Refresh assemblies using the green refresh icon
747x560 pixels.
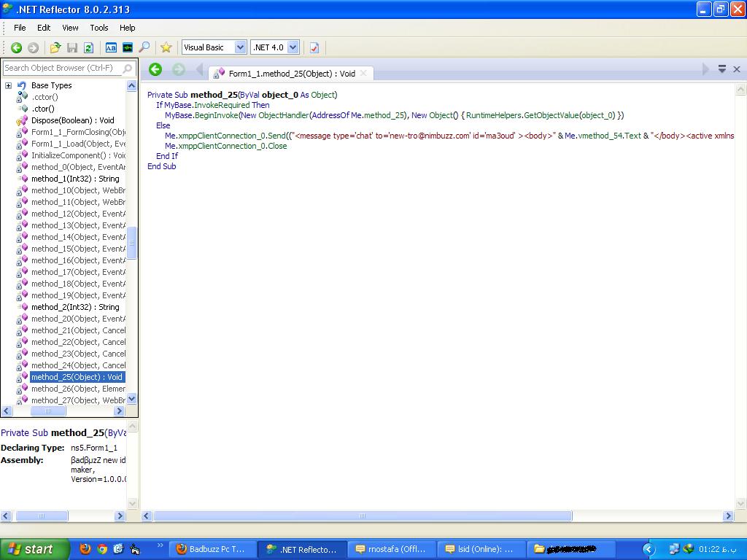coord(88,47)
